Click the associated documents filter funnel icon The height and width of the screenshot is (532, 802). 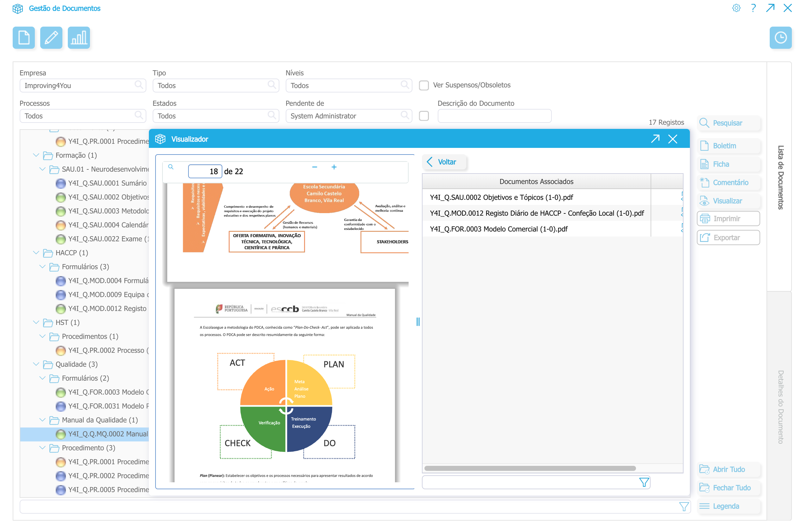(x=644, y=482)
